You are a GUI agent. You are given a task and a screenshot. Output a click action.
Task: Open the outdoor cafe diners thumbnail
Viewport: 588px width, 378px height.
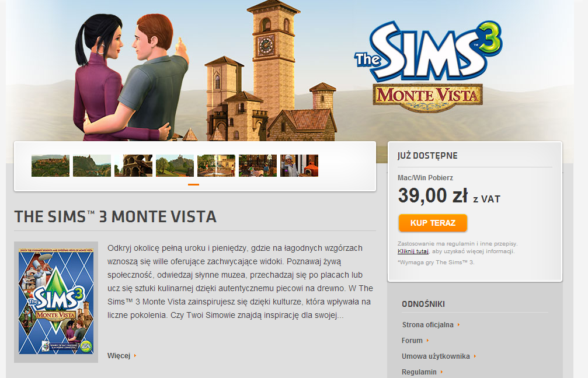point(258,166)
